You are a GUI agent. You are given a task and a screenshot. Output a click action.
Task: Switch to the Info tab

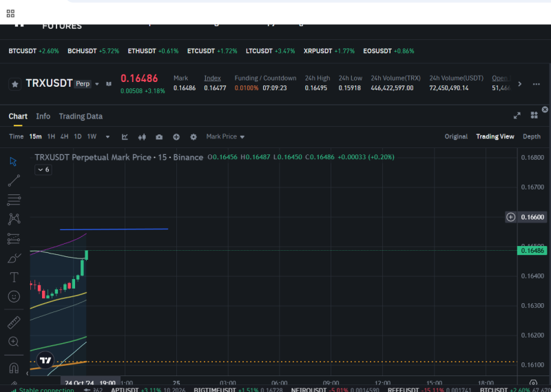click(43, 116)
